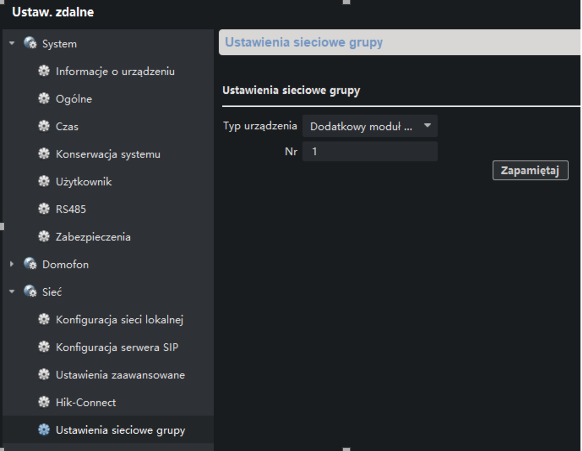
Task: Collapse the Sieć tree section arrow
Action: click(x=12, y=292)
